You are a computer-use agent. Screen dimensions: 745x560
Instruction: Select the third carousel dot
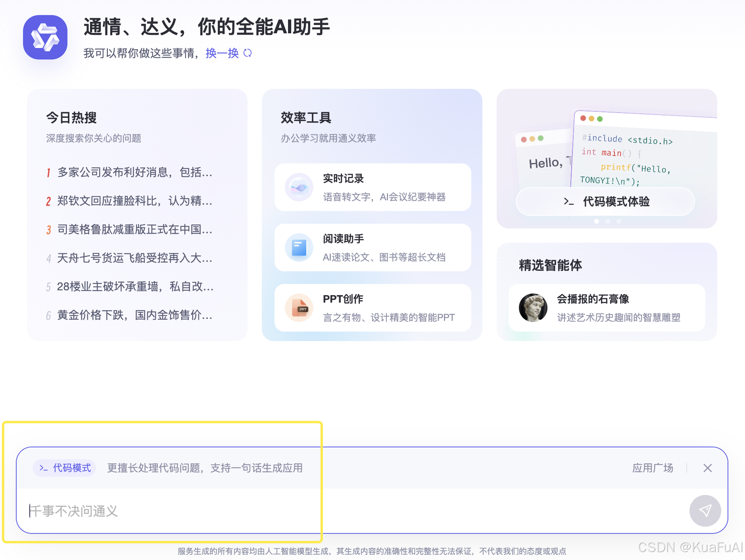[619, 221]
